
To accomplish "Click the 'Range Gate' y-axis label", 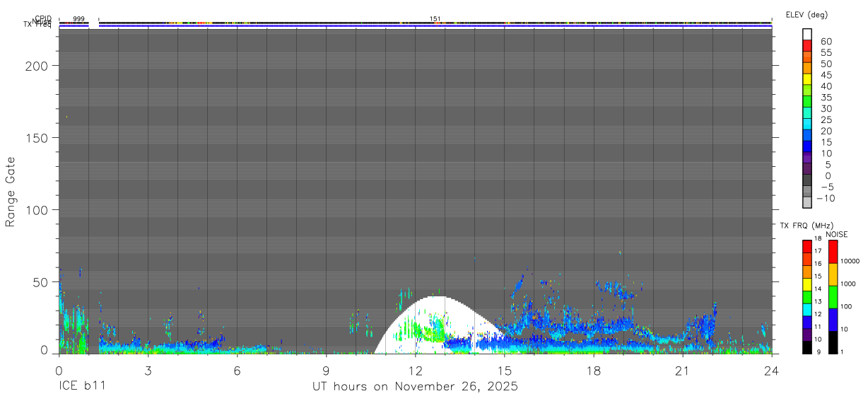I will click(11, 192).
